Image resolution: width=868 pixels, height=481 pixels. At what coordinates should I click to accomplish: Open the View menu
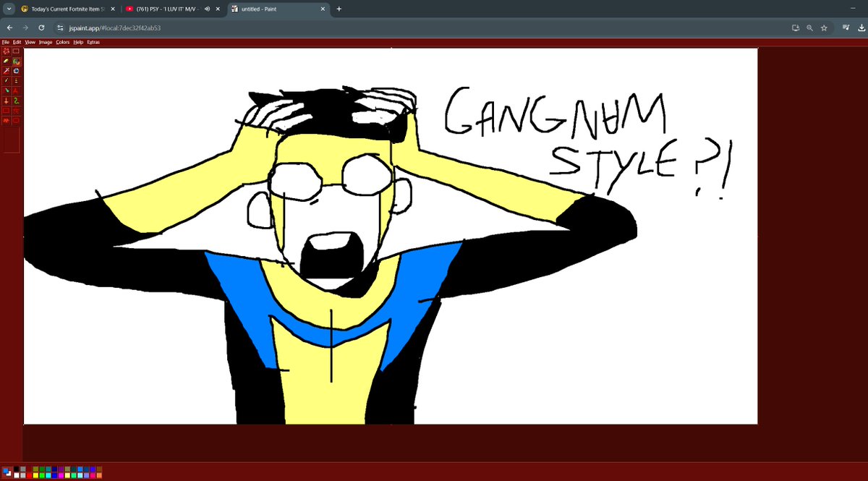coord(30,42)
